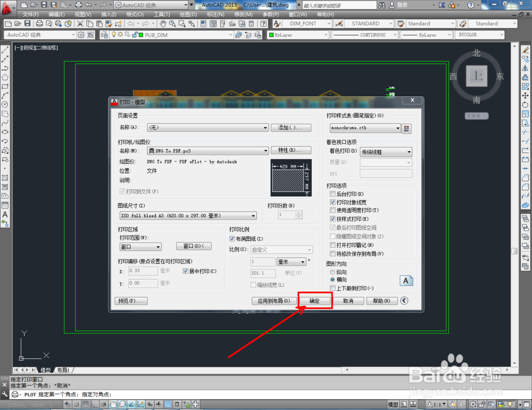
Task: Open the 文件(F) menu
Action: point(30,14)
